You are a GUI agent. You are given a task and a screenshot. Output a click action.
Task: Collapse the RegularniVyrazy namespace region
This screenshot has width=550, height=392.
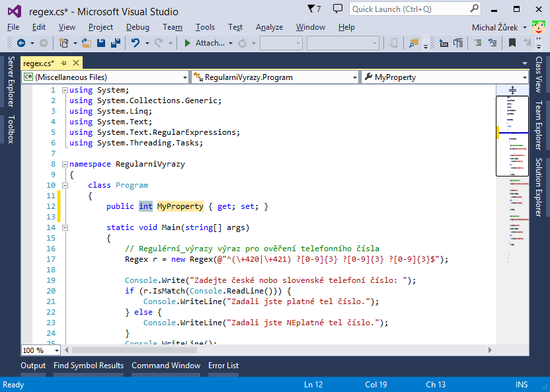(63, 163)
